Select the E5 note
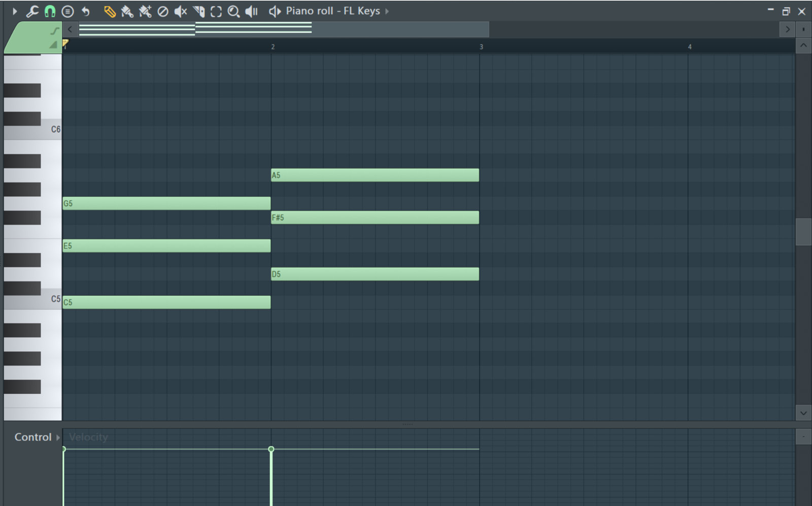 (166, 246)
